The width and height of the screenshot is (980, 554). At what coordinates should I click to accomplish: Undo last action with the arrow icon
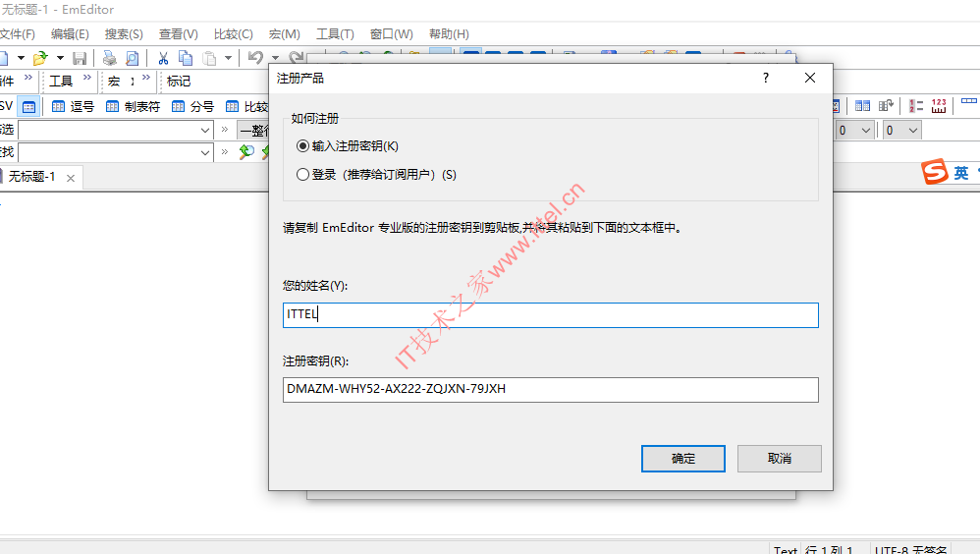[255, 58]
